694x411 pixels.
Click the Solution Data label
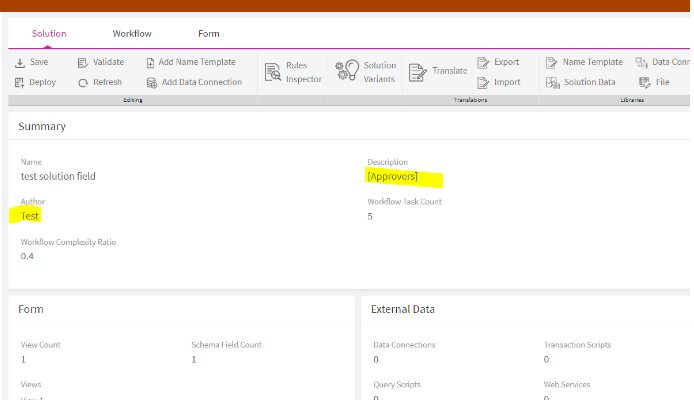[x=590, y=82]
